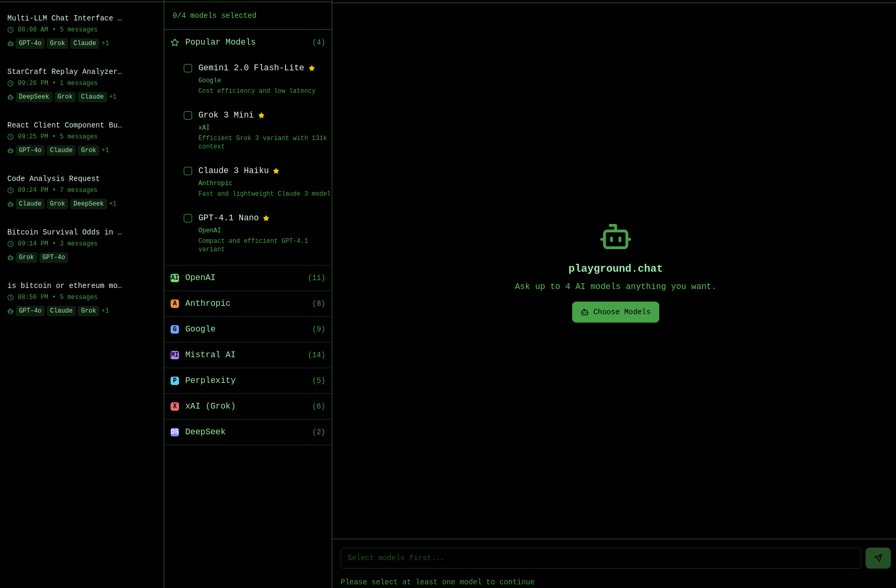Expand the Mistral AI model group
Screen dimensions: 896x588
[248, 355]
